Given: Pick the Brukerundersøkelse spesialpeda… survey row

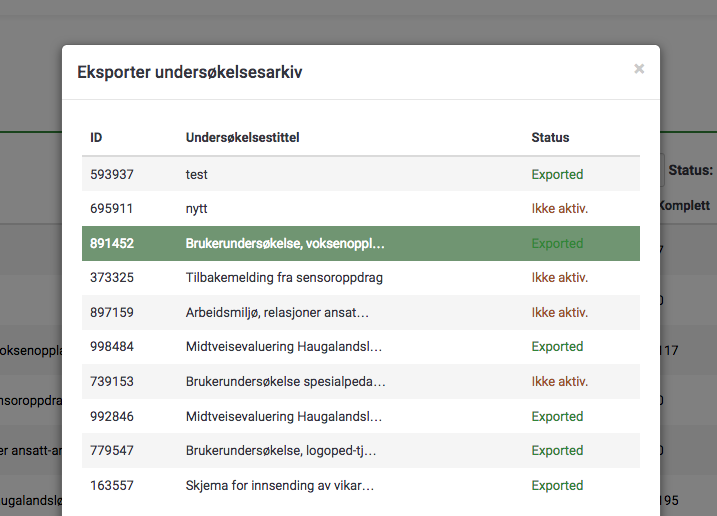Looking at the screenshot, I should pyautogui.click(x=285, y=381).
